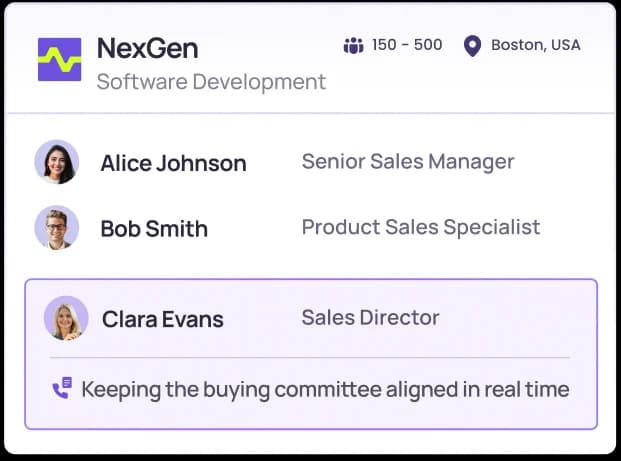
Task: Select the Alice Johnson contact name
Action: click(173, 163)
